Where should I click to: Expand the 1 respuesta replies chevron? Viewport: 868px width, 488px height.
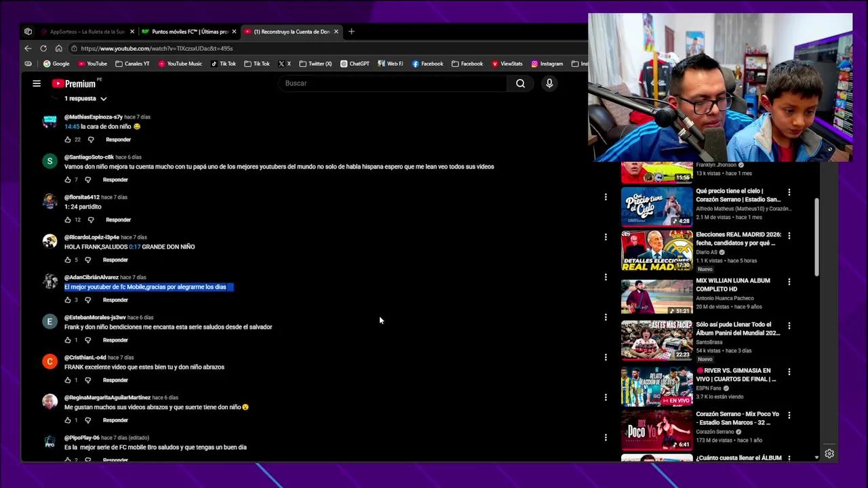coord(103,99)
